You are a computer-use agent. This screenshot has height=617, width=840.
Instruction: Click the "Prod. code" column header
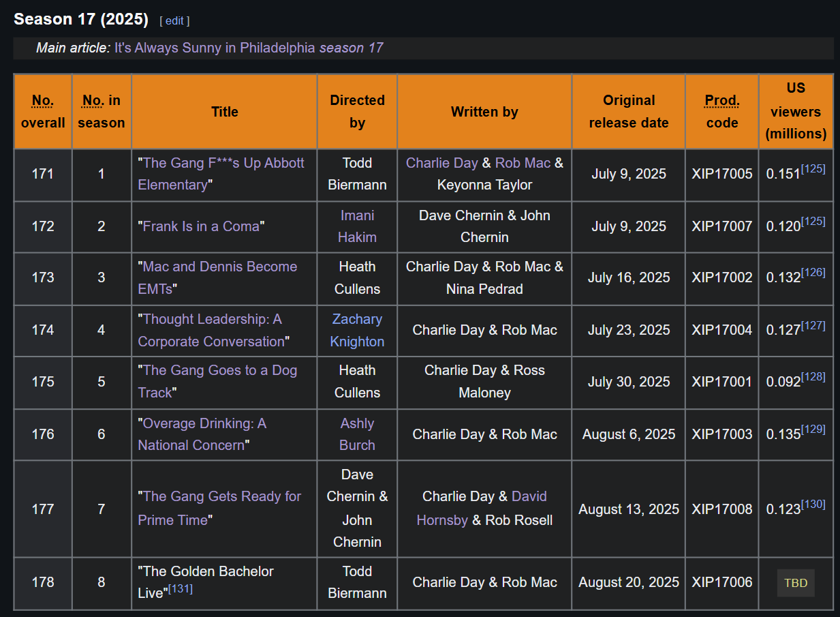pyautogui.click(x=722, y=112)
